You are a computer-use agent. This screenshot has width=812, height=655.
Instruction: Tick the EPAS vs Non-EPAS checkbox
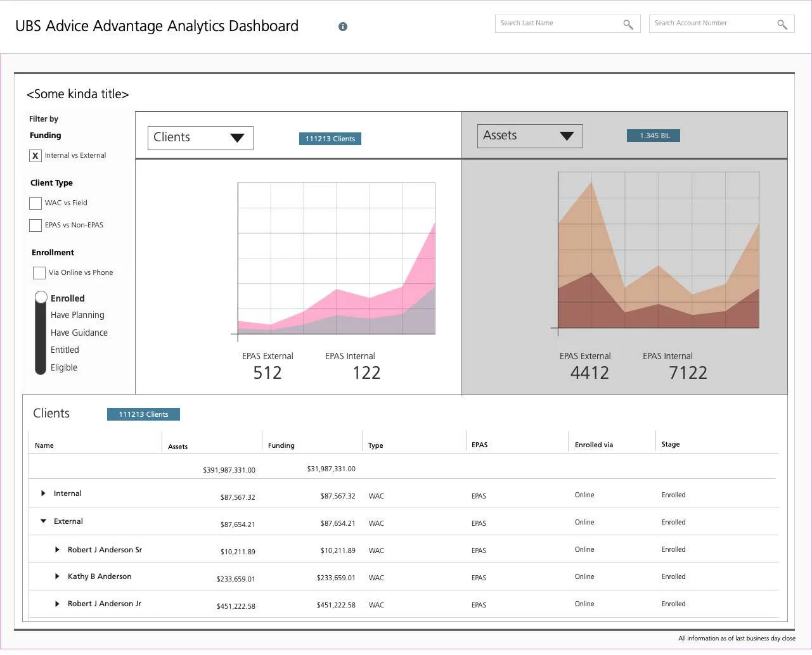35,226
